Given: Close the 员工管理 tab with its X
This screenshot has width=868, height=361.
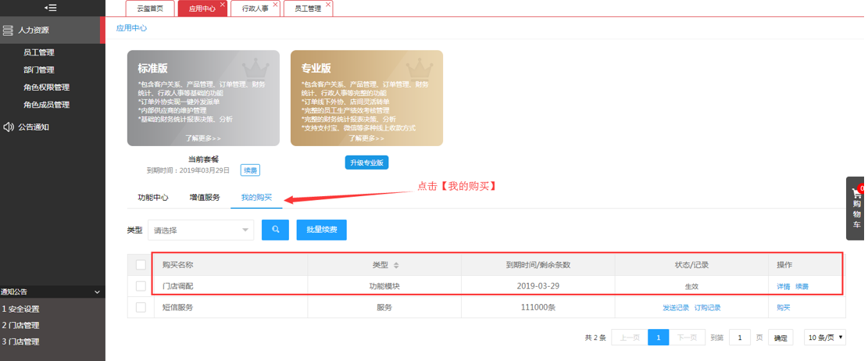Looking at the screenshot, I should point(328,4).
